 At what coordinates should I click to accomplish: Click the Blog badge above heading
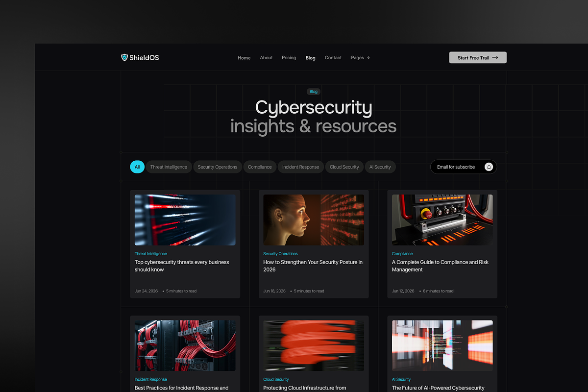pyautogui.click(x=314, y=92)
